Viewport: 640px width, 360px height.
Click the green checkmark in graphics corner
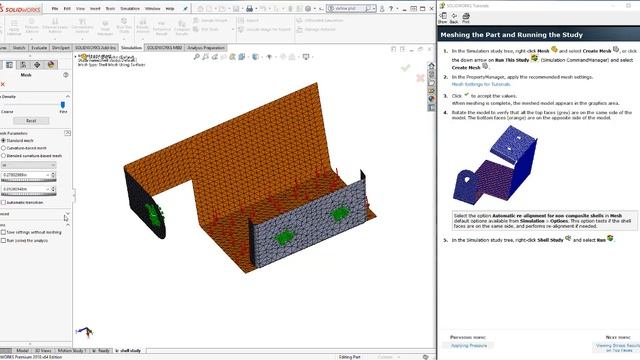405,68
